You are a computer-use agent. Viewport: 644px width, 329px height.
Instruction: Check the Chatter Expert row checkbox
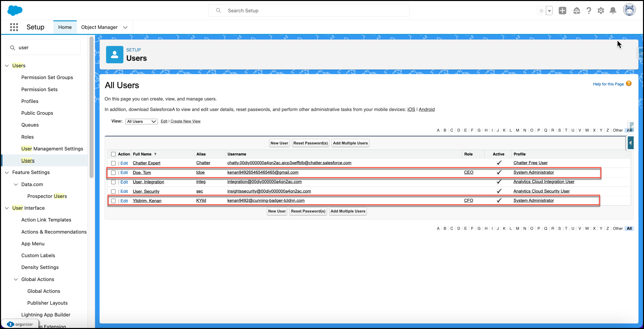point(113,163)
